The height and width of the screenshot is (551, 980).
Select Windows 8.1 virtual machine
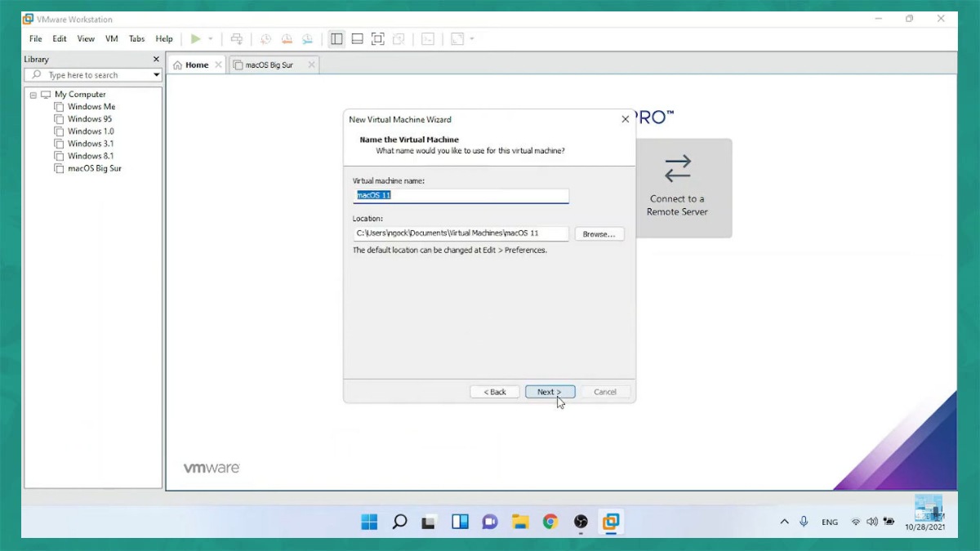point(91,156)
